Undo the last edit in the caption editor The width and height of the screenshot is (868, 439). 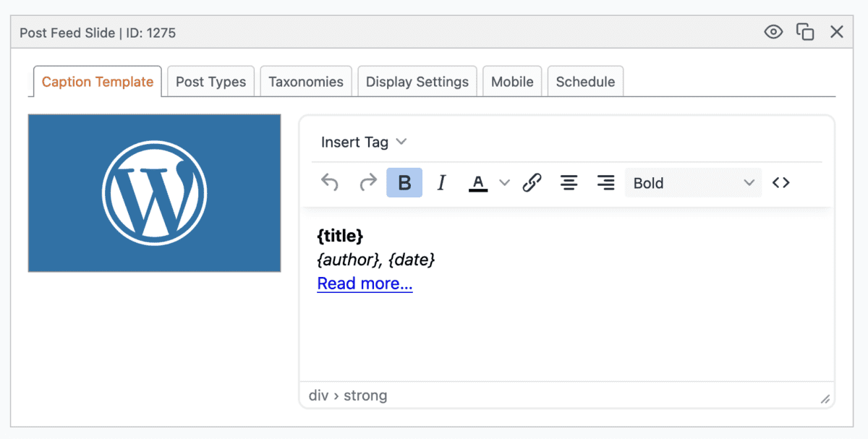coord(330,182)
